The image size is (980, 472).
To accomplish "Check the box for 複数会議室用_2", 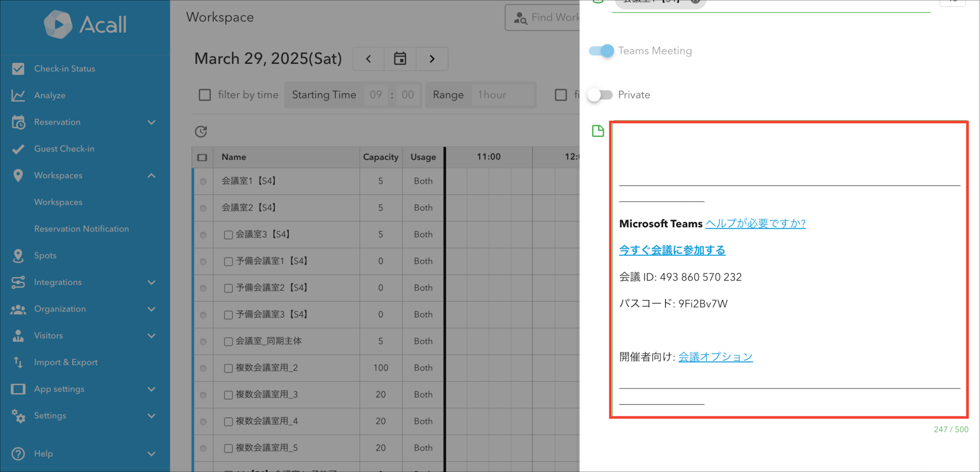I will [228, 368].
